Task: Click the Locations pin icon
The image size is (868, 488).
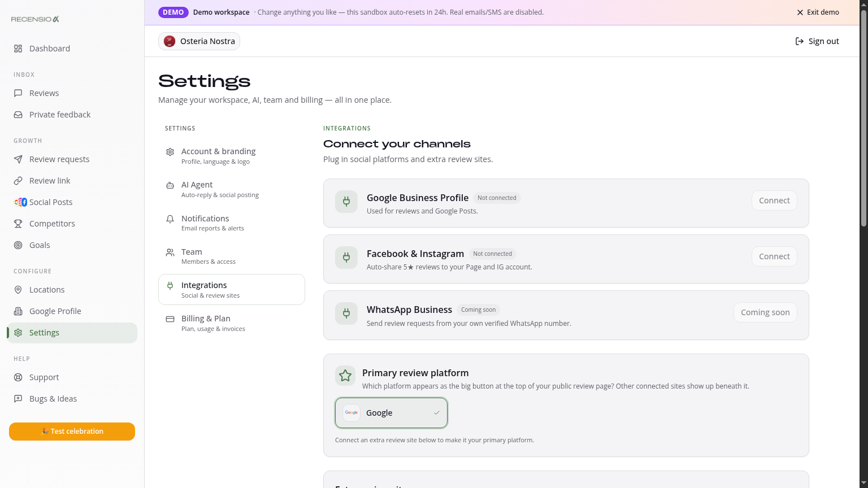Action: (18, 290)
